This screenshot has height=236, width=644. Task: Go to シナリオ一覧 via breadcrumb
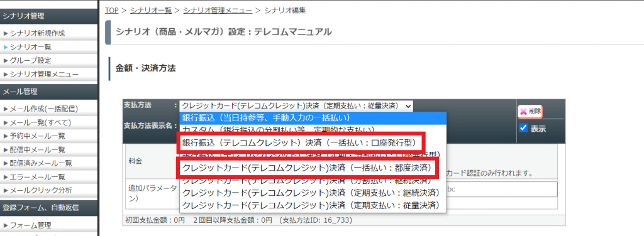(x=151, y=10)
